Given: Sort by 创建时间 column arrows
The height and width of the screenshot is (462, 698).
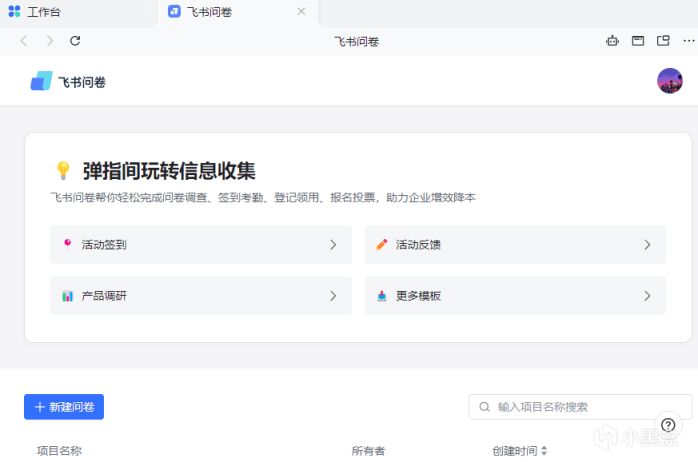Looking at the screenshot, I should 544,451.
